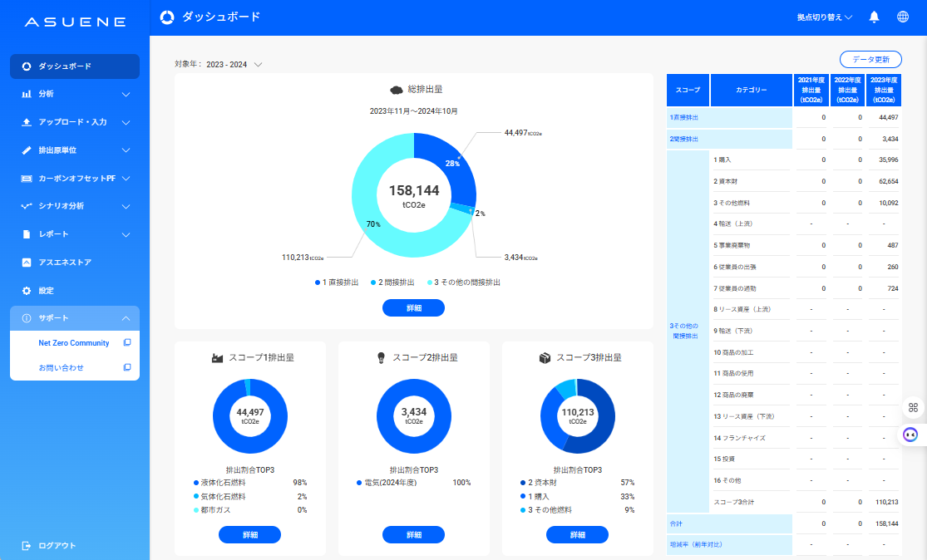The height and width of the screenshot is (560, 927).
Task: Click the シナリオ分析 line chart icon
Action: coord(26,206)
